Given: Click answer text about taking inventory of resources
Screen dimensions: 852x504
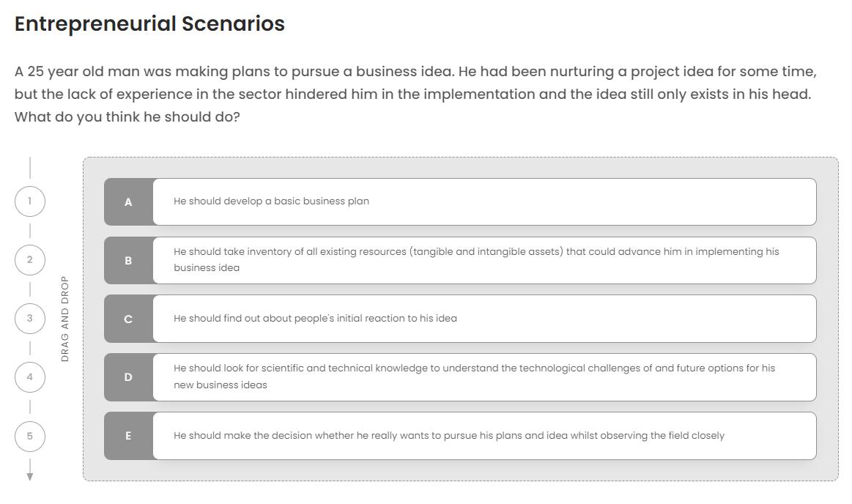Looking at the screenshot, I should pos(476,259).
